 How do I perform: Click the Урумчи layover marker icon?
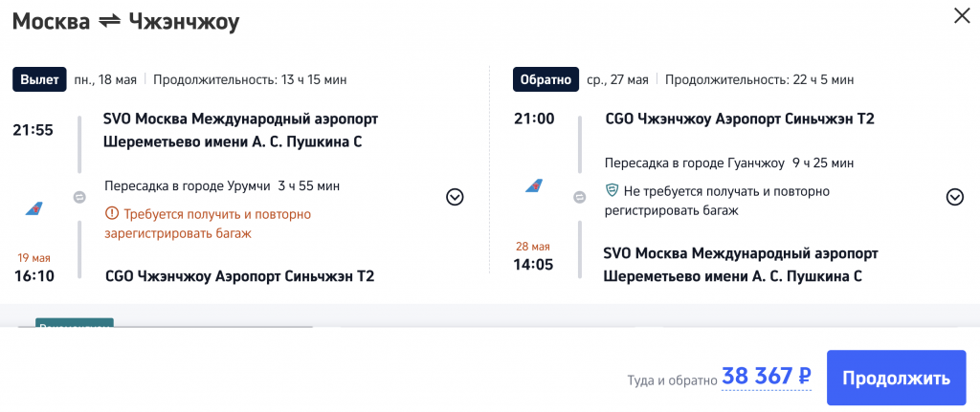click(x=79, y=197)
